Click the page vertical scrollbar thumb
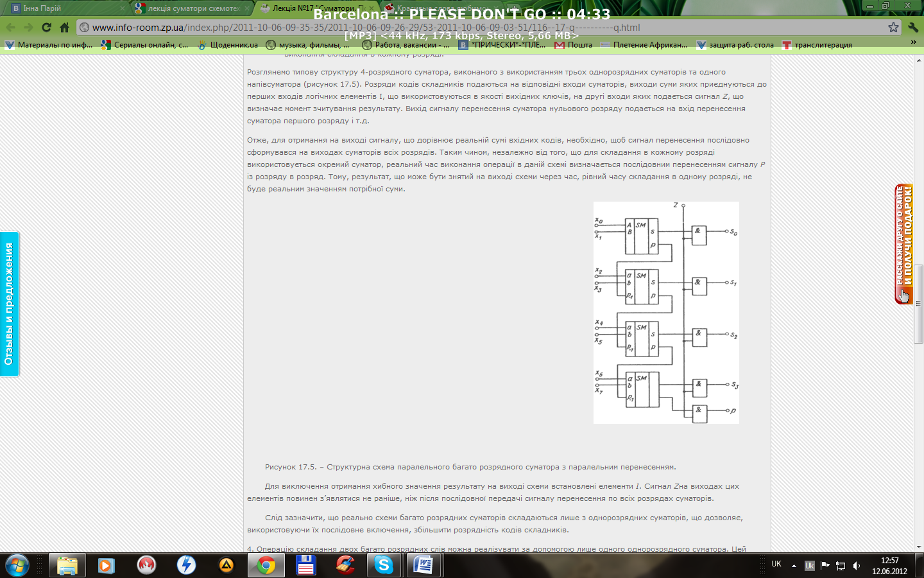This screenshot has height=578, width=924. 919,303
